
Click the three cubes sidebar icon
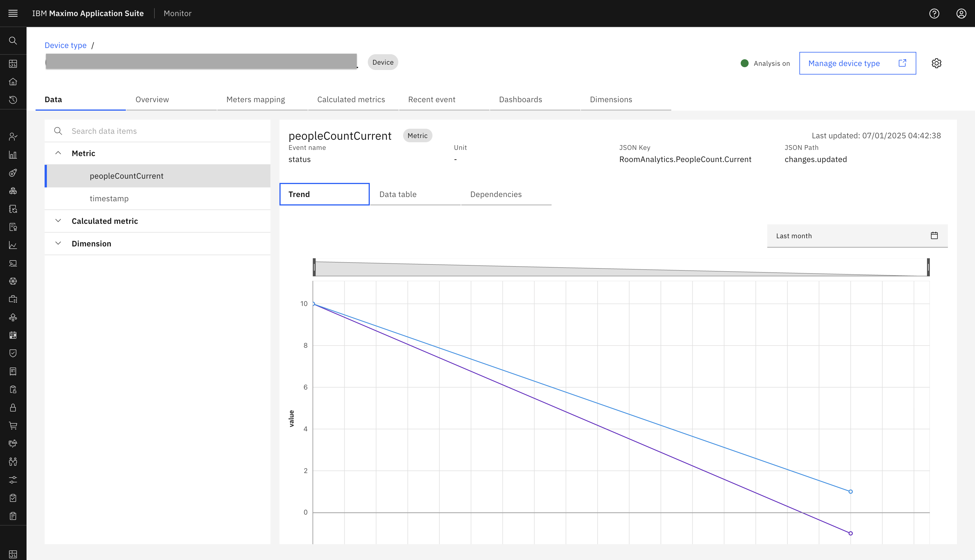(13, 191)
